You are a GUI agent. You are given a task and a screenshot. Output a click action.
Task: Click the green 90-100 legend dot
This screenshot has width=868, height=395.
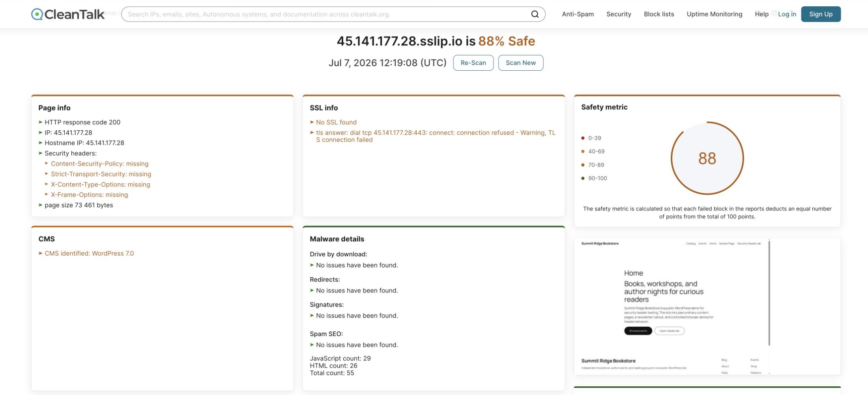(583, 178)
